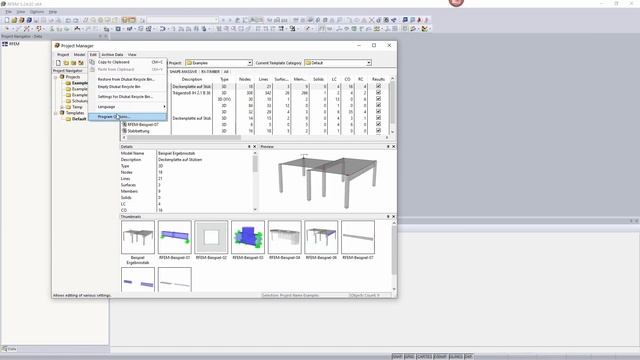The height and width of the screenshot is (360, 640).
Task: Open the Archive Data menu
Action: pyautogui.click(x=112, y=54)
